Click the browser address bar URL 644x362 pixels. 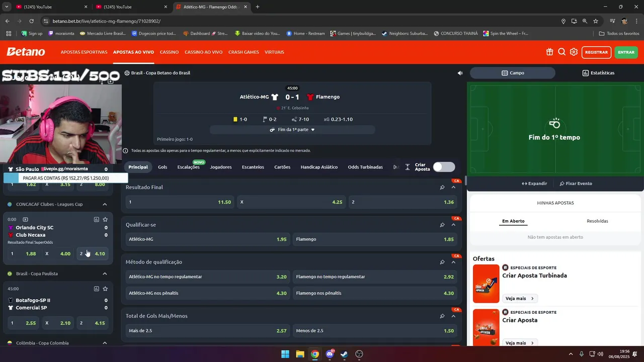point(107,21)
